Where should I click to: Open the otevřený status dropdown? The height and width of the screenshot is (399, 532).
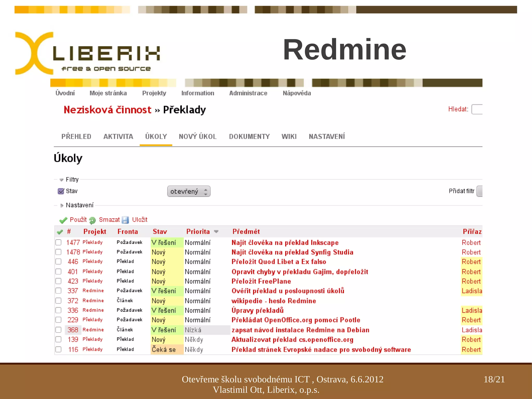pyautogui.click(x=189, y=191)
